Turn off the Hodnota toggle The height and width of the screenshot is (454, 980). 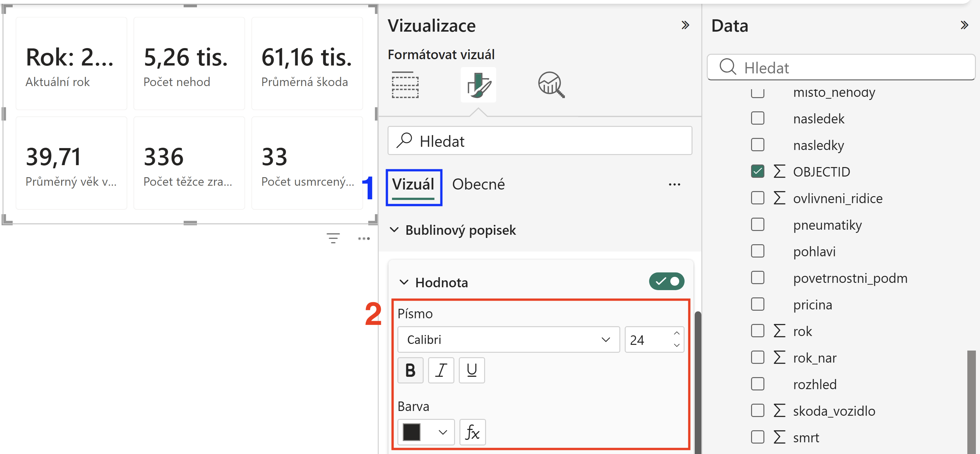667,281
